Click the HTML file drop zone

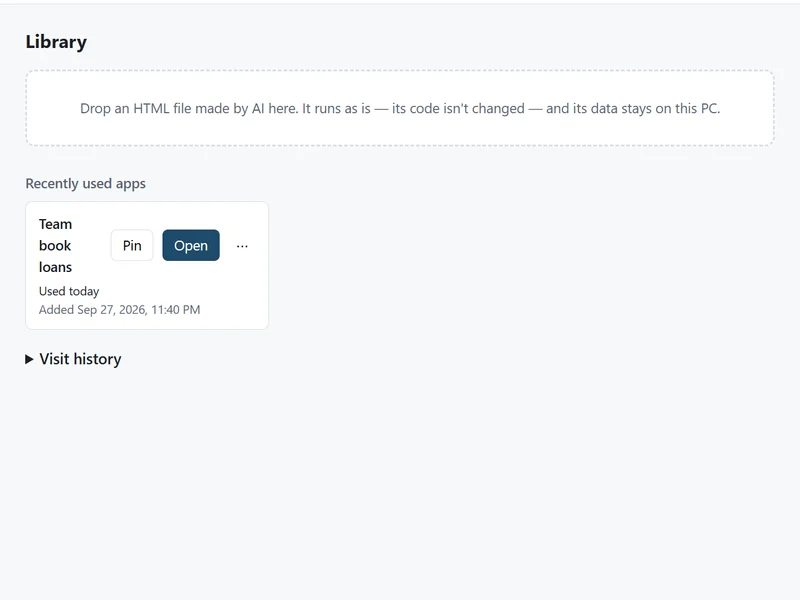click(400, 108)
